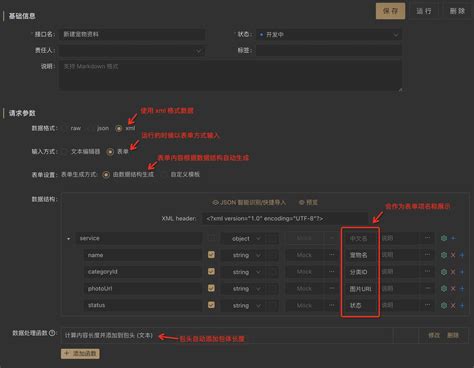Image resolution: width=474 pixels, height=368 pixels.
Task: Add sibling field via categoryId row plus
Action: pyautogui.click(x=462, y=272)
